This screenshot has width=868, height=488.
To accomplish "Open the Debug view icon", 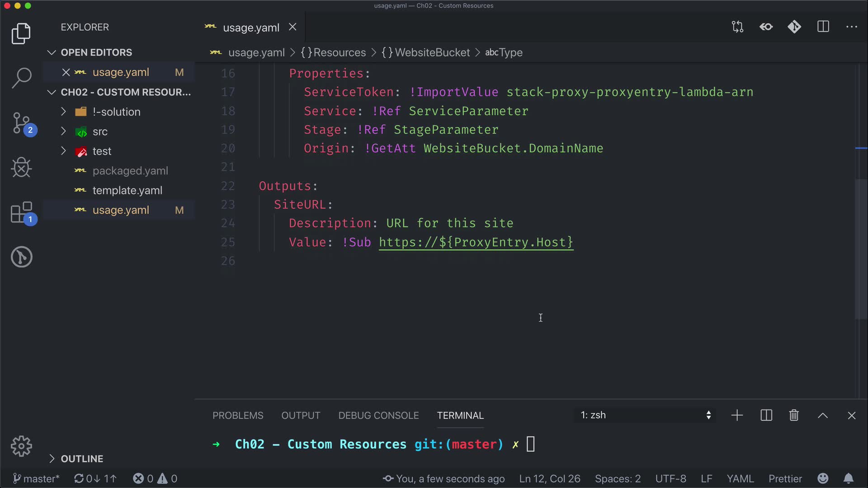I will [21, 168].
